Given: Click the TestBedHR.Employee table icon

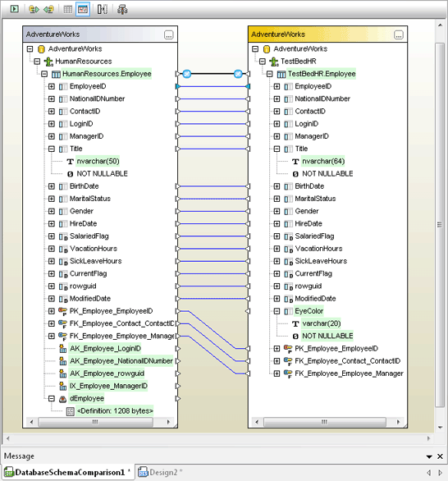Looking at the screenshot, I should [x=281, y=74].
